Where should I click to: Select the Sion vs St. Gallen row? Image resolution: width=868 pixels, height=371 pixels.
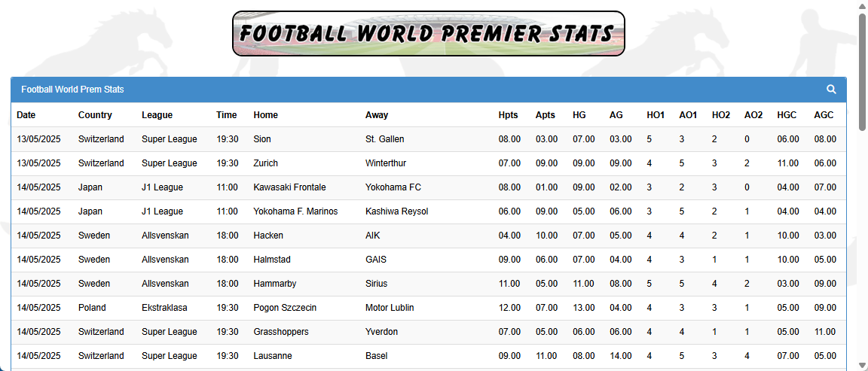[262, 139]
